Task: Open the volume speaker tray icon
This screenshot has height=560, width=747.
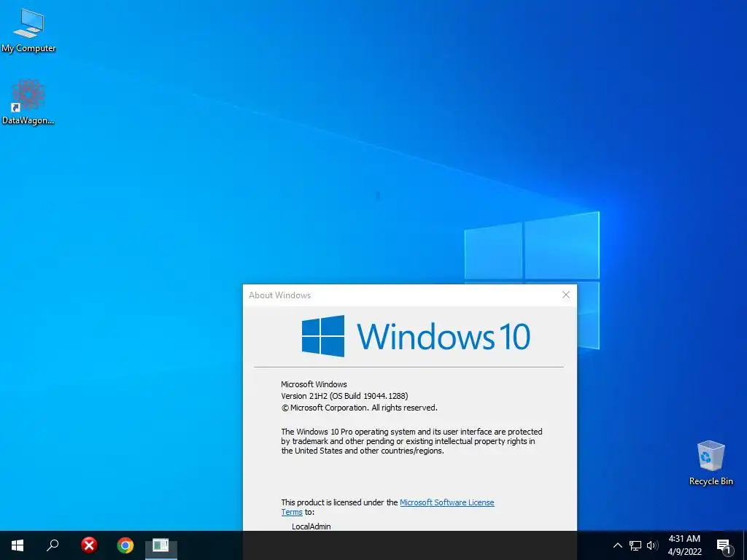Action: click(652, 545)
